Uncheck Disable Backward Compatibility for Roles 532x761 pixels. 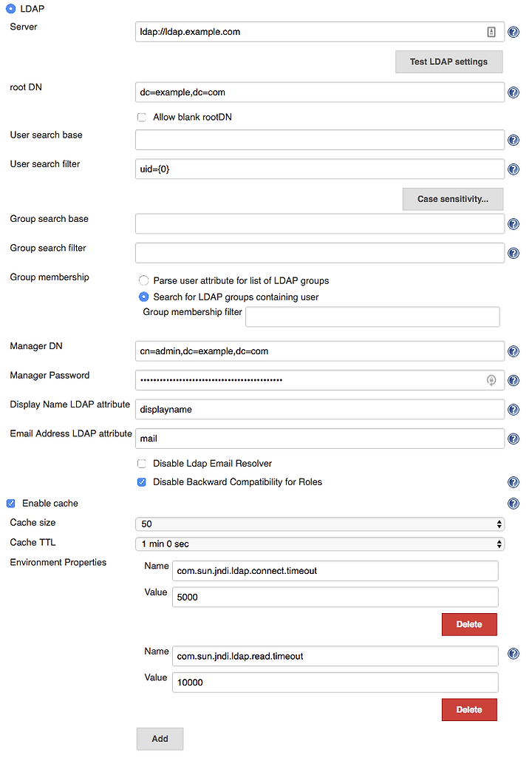coord(142,482)
